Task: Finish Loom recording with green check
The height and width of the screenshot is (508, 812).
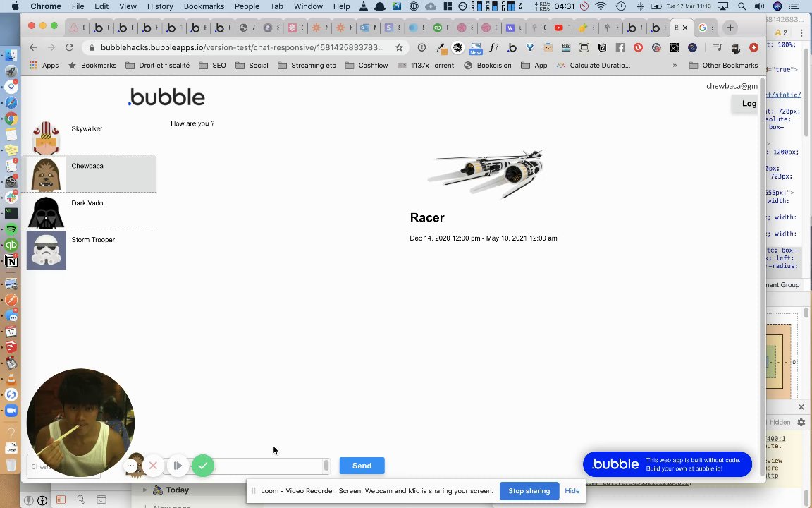Action: pos(202,466)
